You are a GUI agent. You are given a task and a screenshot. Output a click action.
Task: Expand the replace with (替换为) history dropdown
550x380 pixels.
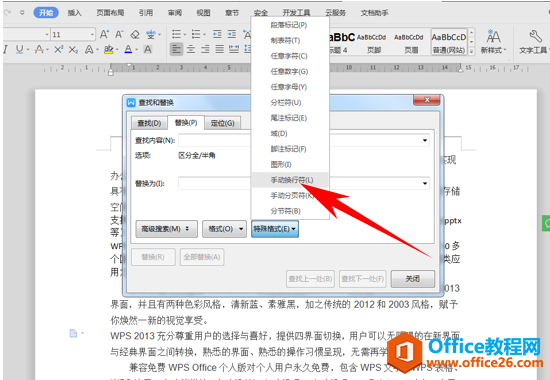click(425, 183)
